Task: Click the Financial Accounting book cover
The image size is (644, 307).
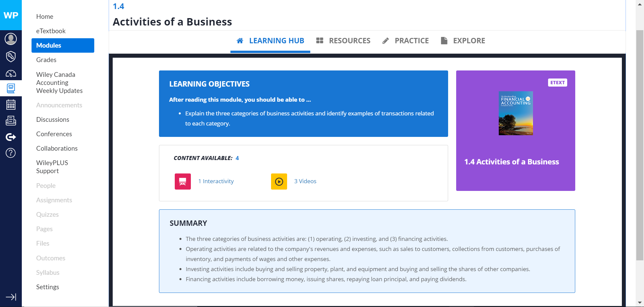Action: (x=516, y=113)
